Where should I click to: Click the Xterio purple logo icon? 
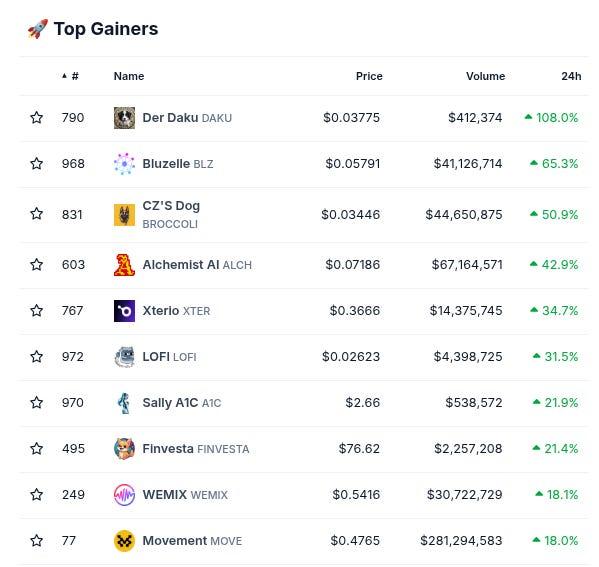(x=124, y=311)
